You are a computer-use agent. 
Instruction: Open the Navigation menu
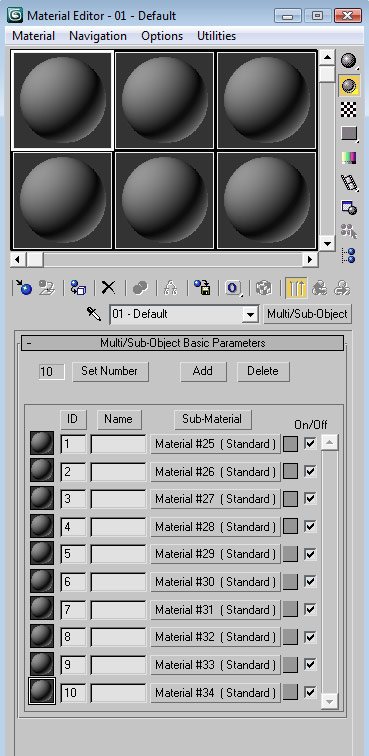(x=98, y=36)
